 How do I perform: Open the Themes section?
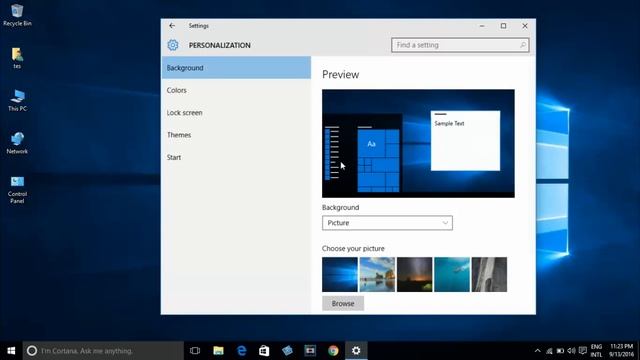(236, 135)
